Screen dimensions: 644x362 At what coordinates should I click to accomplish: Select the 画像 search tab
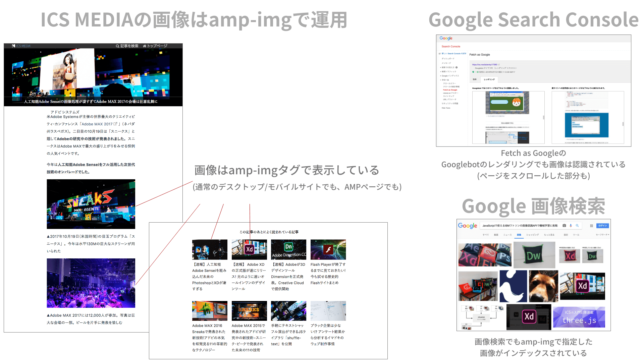coord(519,235)
